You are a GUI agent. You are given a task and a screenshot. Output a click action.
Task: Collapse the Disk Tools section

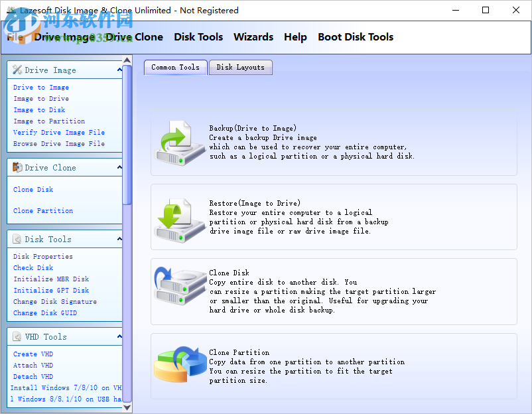pos(119,238)
